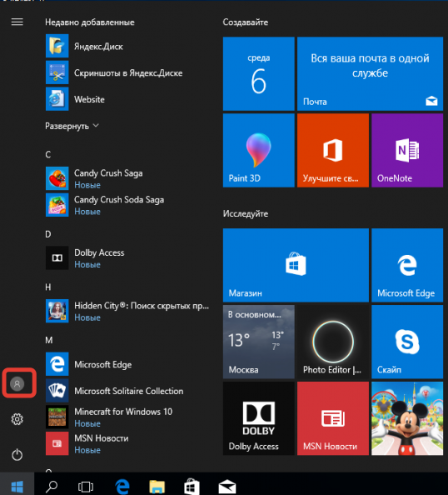Jump to letter M section header
This screenshot has width=448, height=495.
pos(49,340)
